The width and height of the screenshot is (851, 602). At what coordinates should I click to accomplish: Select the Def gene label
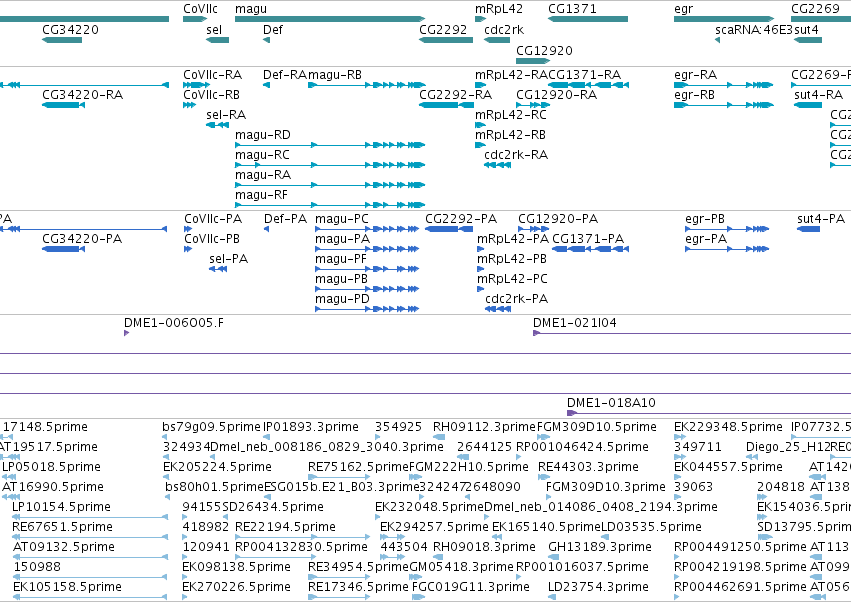point(272,29)
